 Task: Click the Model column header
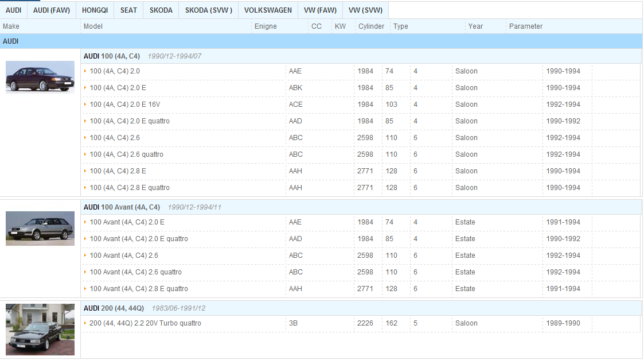click(x=93, y=26)
